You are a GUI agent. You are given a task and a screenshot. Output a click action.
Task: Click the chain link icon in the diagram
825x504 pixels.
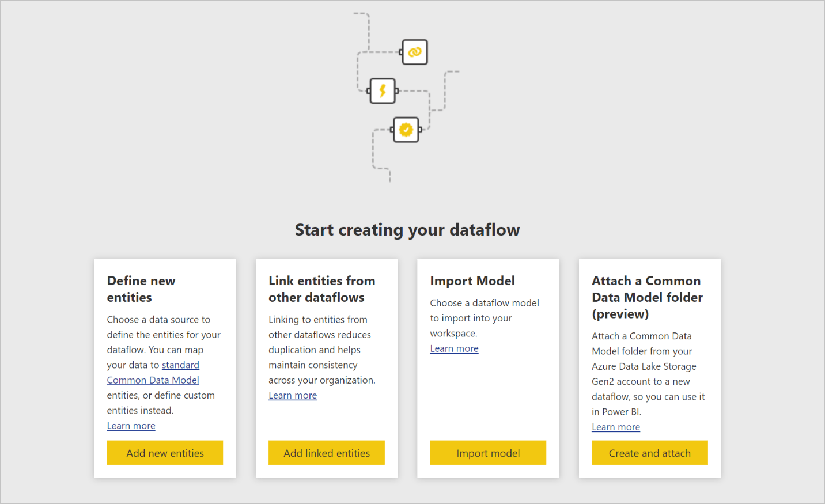(x=413, y=52)
